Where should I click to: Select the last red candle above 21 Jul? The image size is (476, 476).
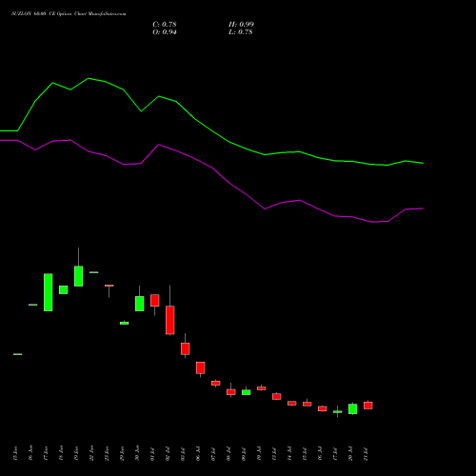(368, 406)
